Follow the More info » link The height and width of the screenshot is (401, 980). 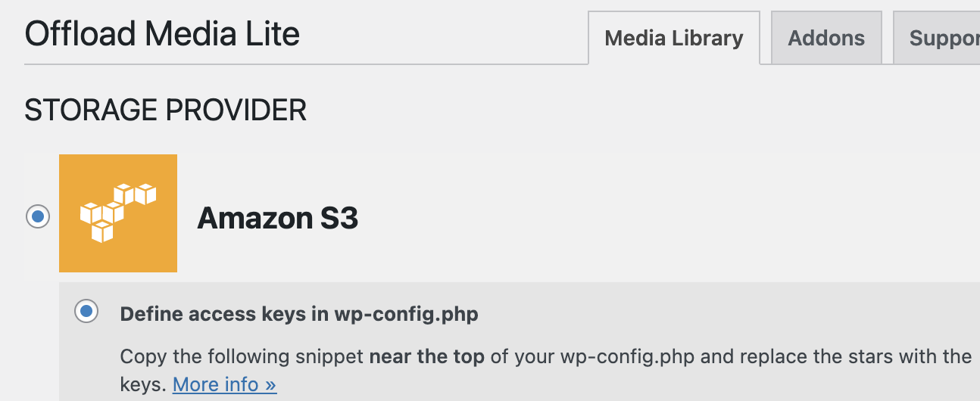pyautogui.click(x=224, y=384)
